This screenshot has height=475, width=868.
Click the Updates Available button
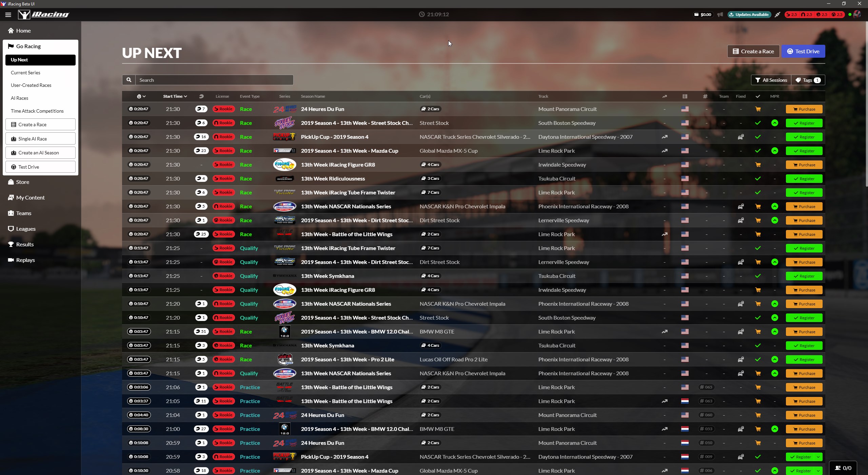749,15
